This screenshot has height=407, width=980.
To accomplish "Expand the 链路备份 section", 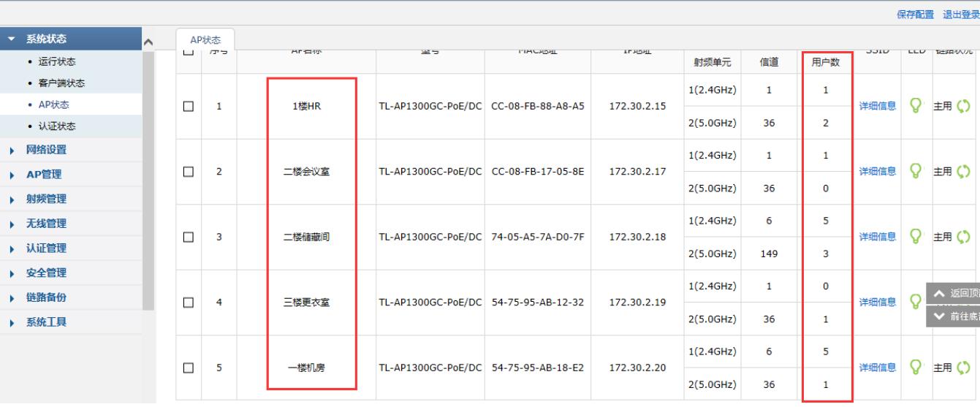I will coord(71,297).
